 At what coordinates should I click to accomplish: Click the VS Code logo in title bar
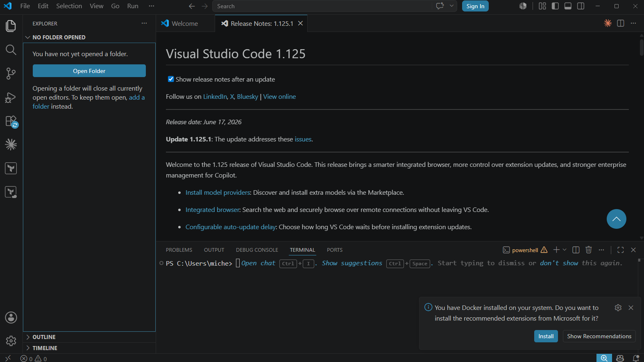tap(8, 6)
